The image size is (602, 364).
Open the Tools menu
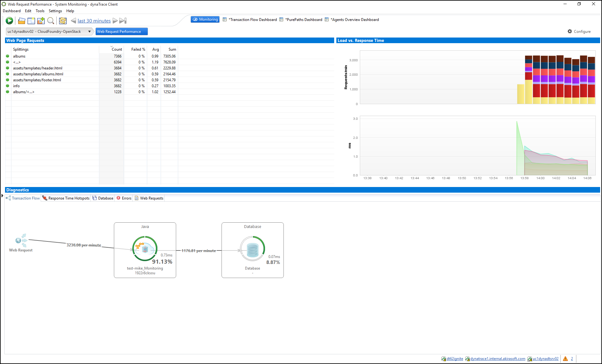point(40,11)
